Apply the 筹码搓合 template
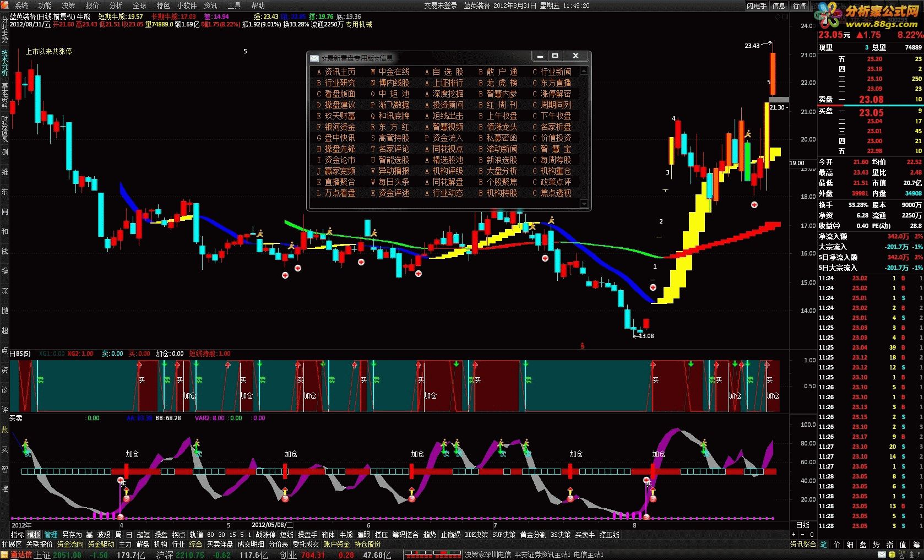Screen dimensions: 924x560 (405, 535)
